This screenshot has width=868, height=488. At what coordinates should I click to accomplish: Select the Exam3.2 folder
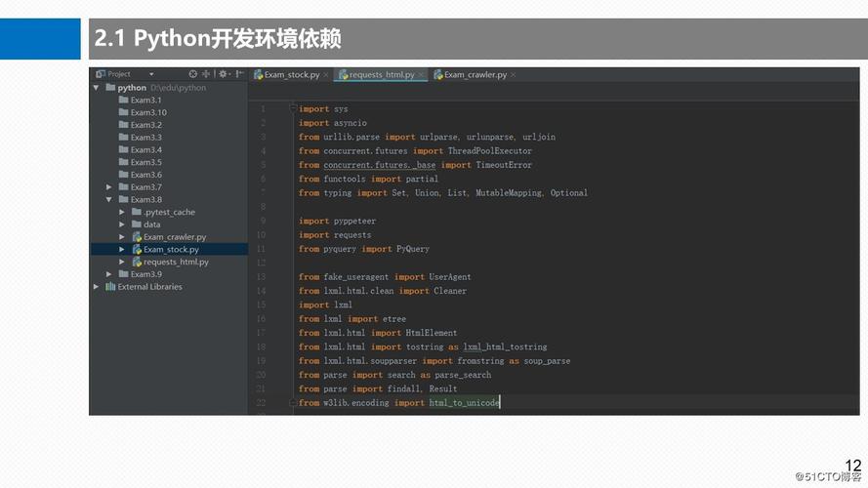(146, 125)
